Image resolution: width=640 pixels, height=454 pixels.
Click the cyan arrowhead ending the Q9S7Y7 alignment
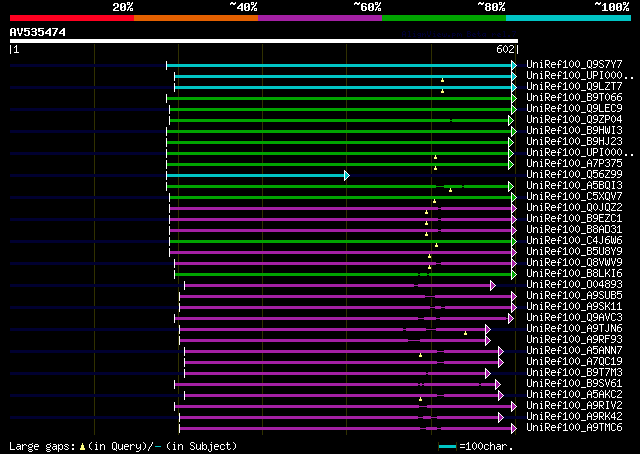tap(514, 65)
